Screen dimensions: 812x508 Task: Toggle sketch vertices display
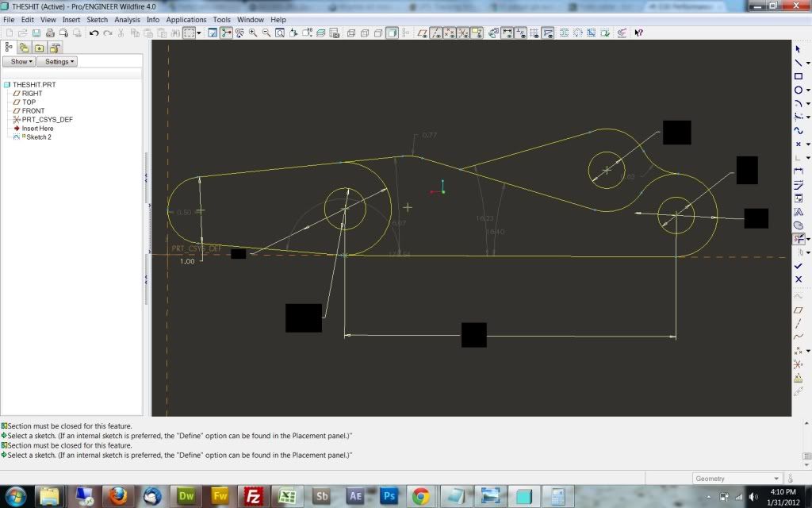547,33
